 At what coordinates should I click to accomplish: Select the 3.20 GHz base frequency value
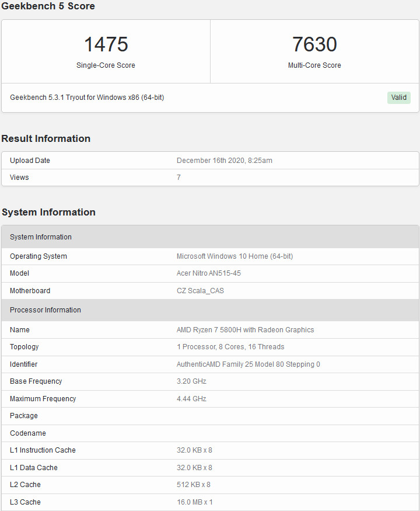tap(191, 381)
